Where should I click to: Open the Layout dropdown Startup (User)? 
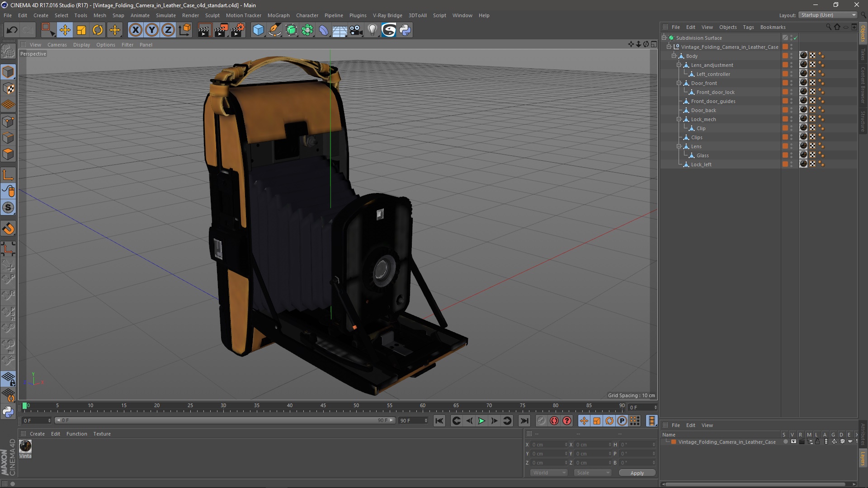click(x=828, y=15)
